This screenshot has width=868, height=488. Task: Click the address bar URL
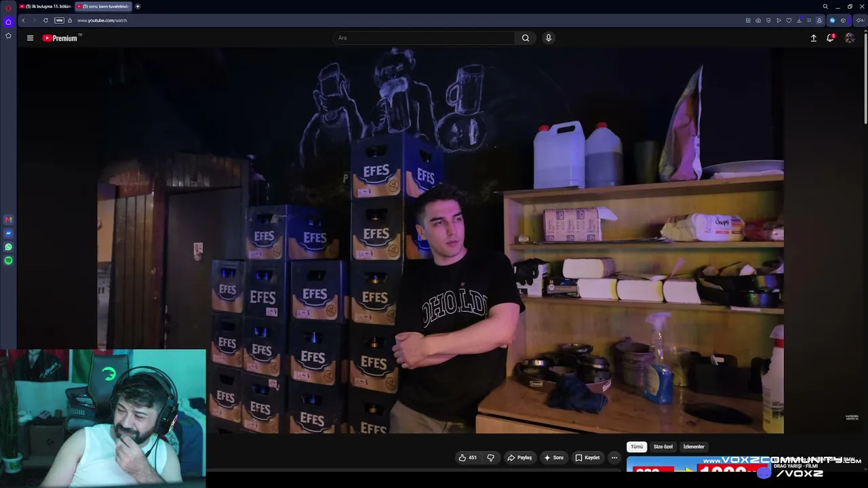coord(102,20)
